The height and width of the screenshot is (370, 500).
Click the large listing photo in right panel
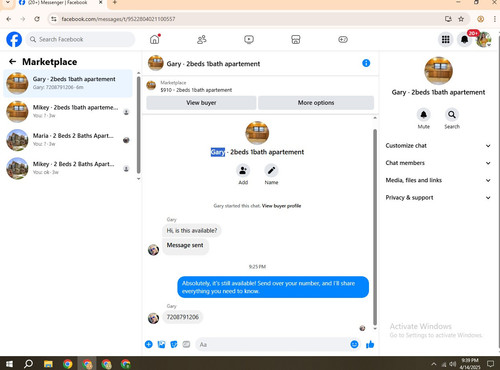[438, 71]
